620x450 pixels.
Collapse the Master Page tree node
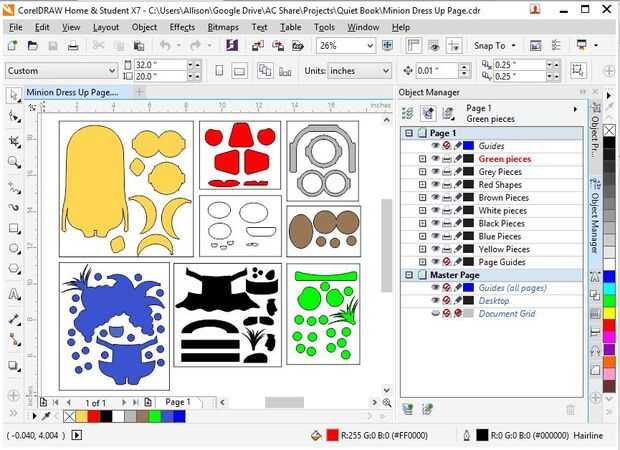point(409,274)
